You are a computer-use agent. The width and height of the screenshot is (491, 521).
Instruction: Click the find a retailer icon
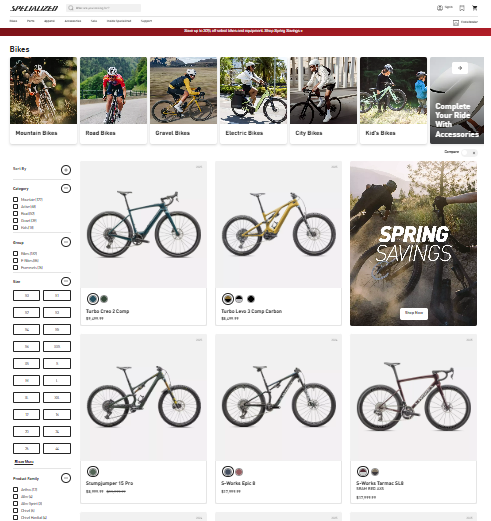[456, 23]
